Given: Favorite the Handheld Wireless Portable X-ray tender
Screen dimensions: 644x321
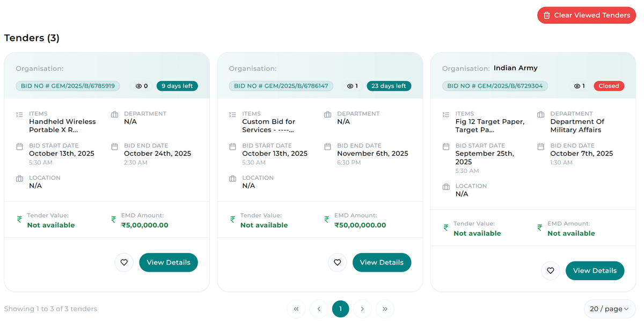Looking at the screenshot, I should [124, 262].
